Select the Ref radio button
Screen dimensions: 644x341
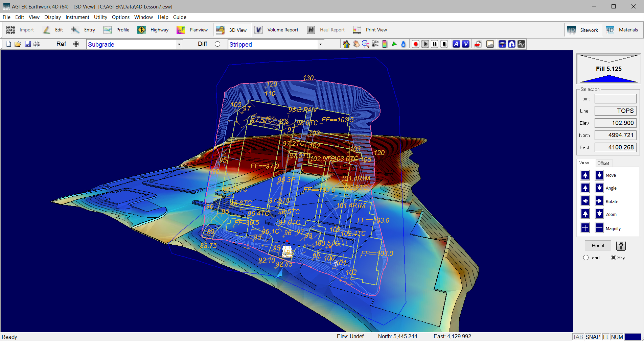[x=76, y=44]
